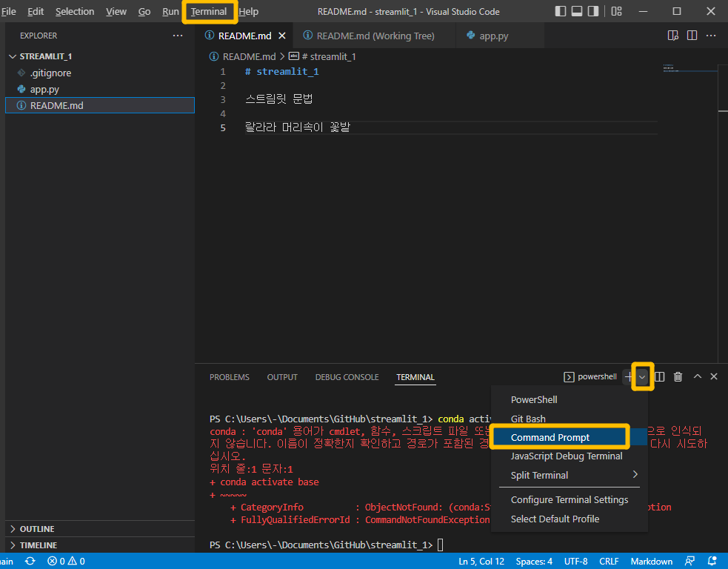Screen dimensions: 728x569
Task: Change language mode Markdown
Action: pyautogui.click(x=652, y=561)
